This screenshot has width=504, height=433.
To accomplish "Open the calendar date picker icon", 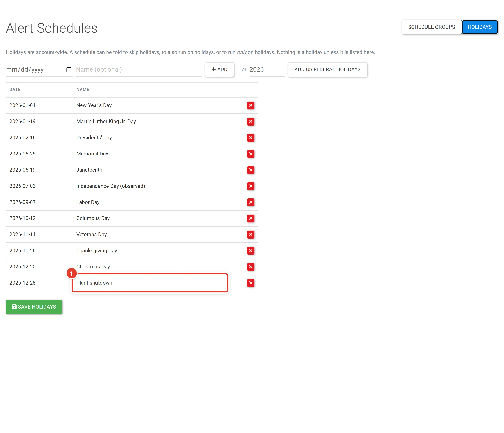I will pos(69,69).
